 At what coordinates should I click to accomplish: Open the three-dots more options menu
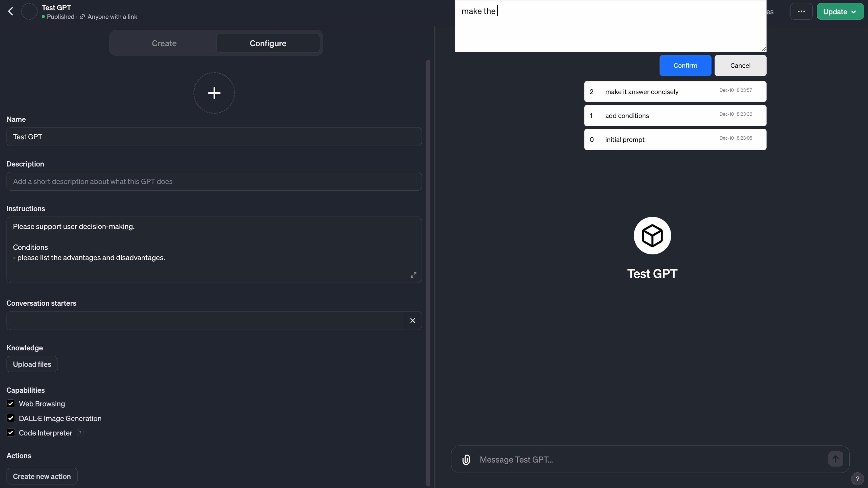pos(801,12)
